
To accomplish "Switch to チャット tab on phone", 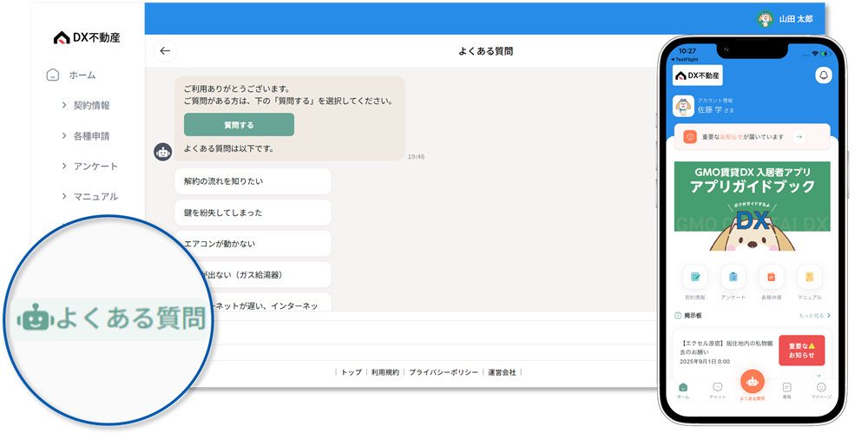I will pyautogui.click(x=717, y=390).
